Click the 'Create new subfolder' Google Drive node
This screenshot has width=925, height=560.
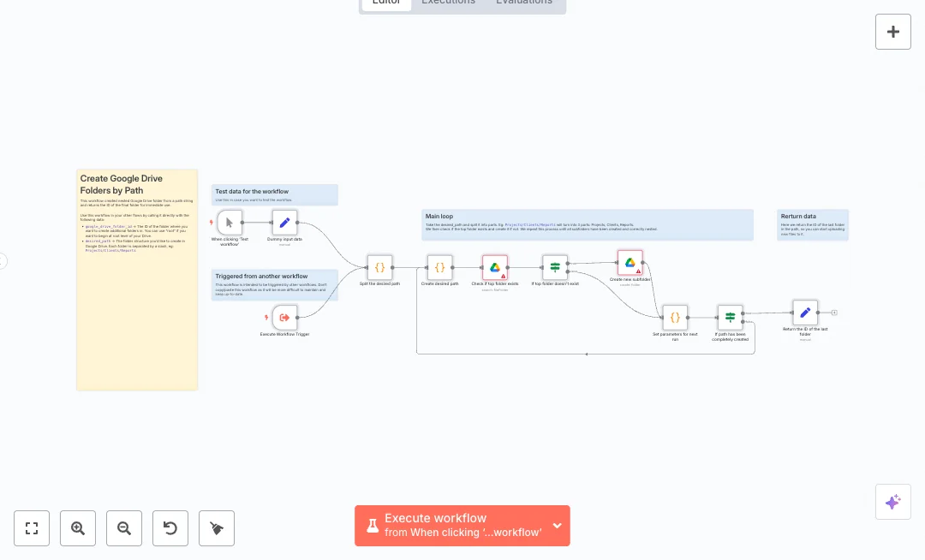pyautogui.click(x=630, y=263)
